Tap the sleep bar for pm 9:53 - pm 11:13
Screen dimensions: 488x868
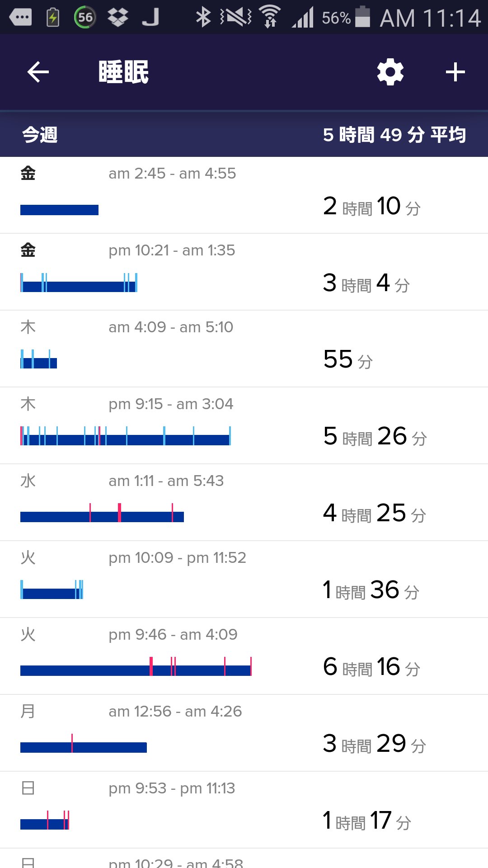45,820
